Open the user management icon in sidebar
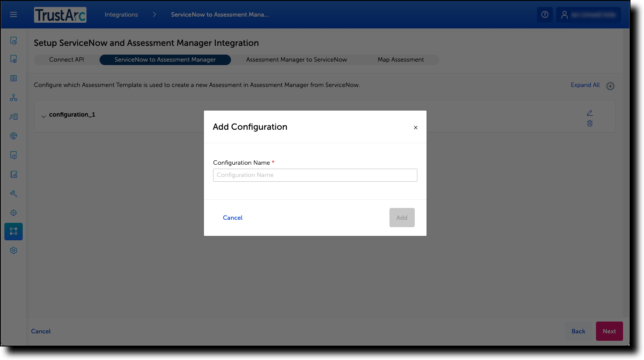Screen dimensions: 644x360 13,116
